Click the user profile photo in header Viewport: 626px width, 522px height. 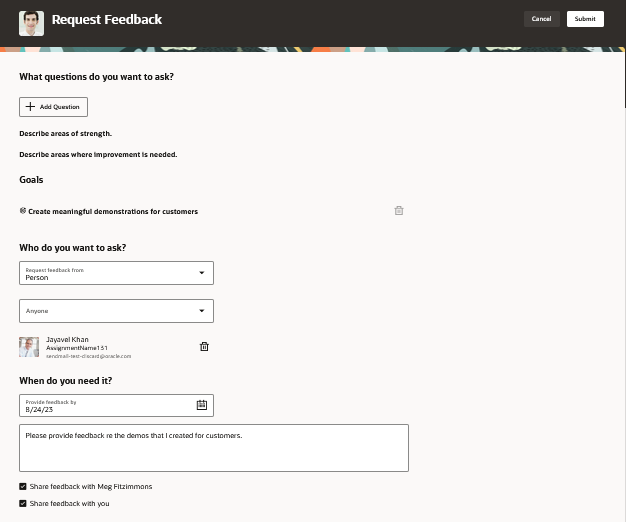[x=32, y=23]
